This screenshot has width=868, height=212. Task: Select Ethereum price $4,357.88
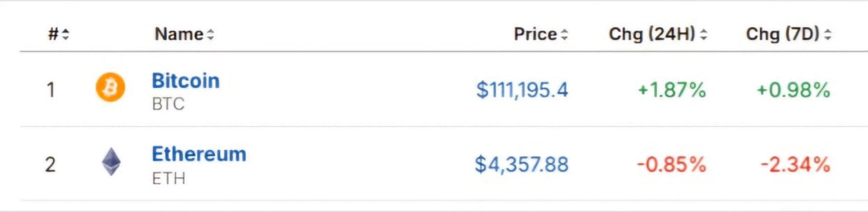pos(522,164)
